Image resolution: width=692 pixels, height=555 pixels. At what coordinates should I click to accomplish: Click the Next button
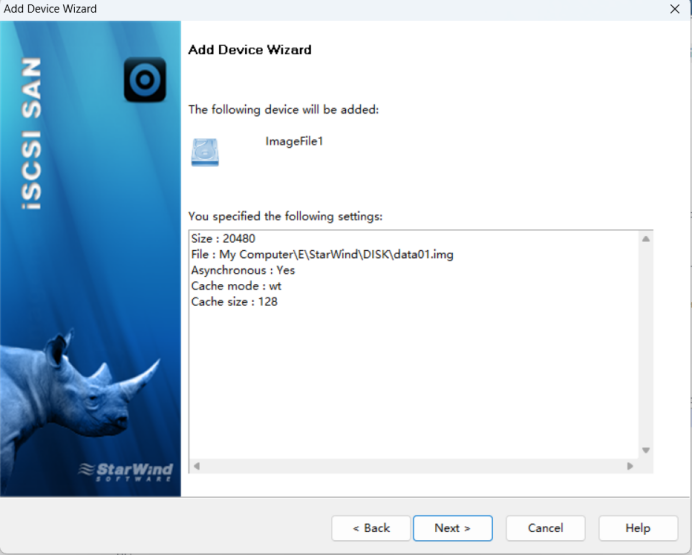point(452,528)
